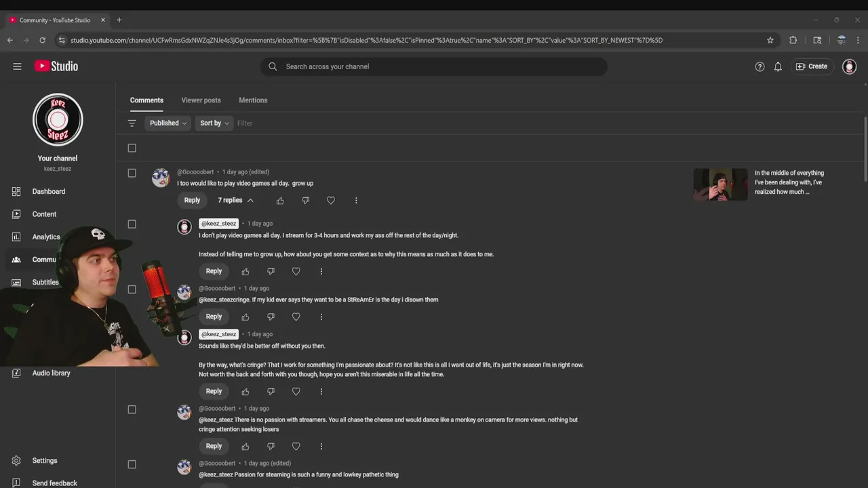
Task: Open the notifications bell
Action: 778,66
